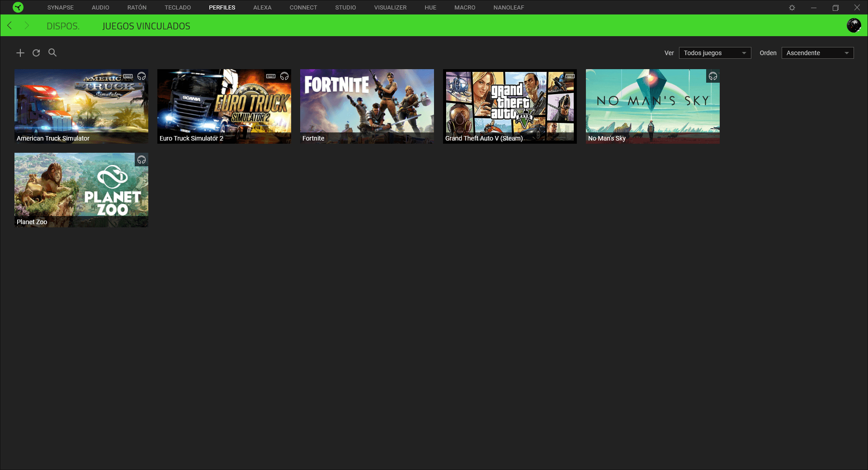Open the Fortnite game tile
The height and width of the screenshot is (470, 868).
click(367, 106)
